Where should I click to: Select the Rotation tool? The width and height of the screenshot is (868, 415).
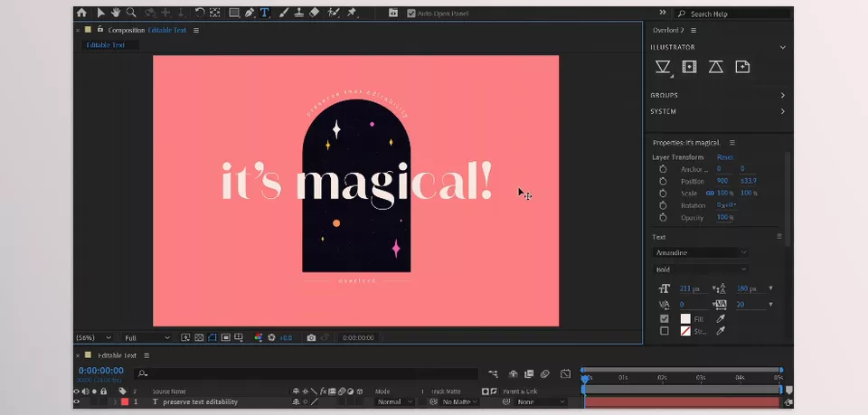point(200,12)
